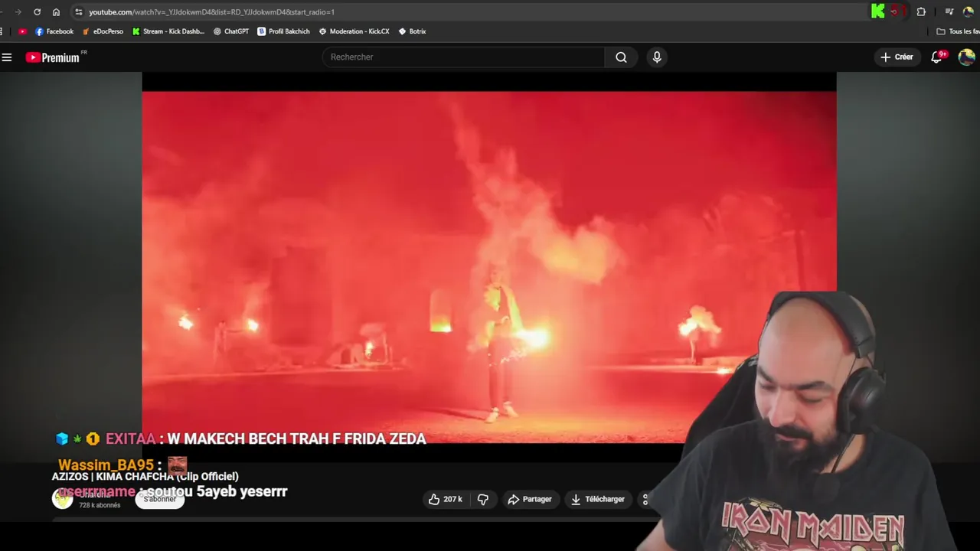
Task: Click the search magnifier button
Action: [x=621, y=57]
